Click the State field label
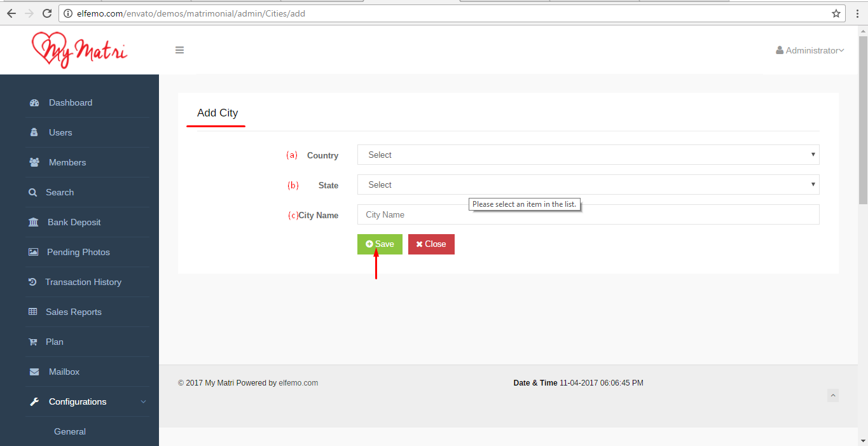This screenshot has height=446, width=868. (x=328, y=185)
